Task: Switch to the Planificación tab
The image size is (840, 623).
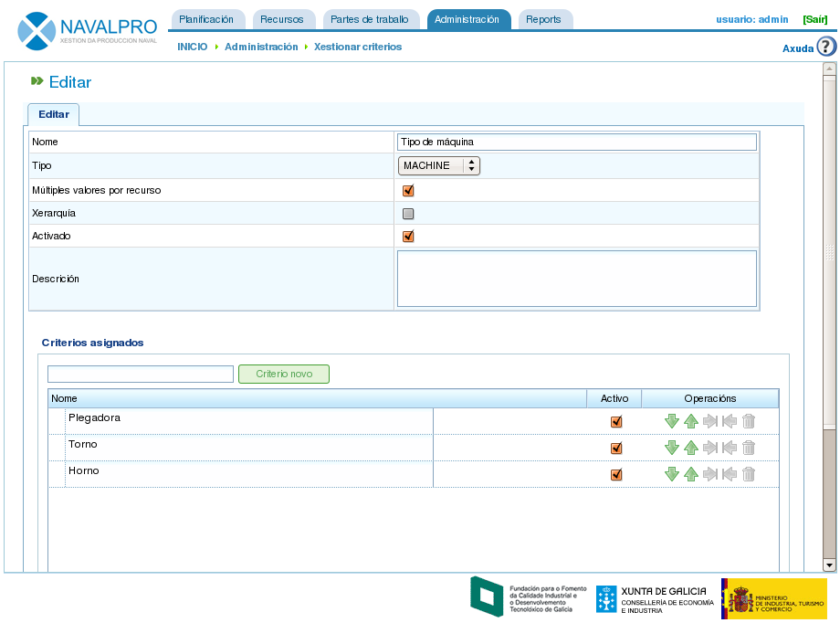Action: point(207,19)
